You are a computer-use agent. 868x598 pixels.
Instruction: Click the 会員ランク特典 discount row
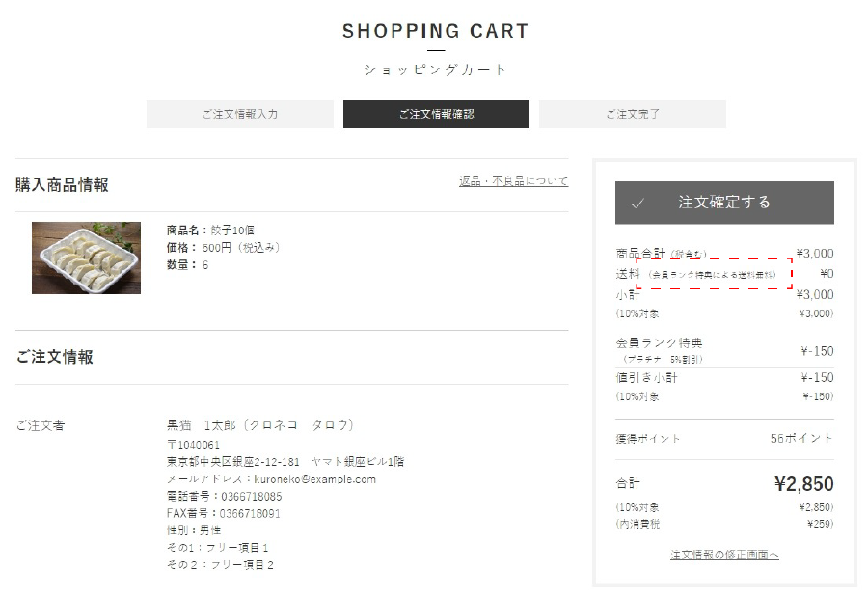tap(724, 350)
